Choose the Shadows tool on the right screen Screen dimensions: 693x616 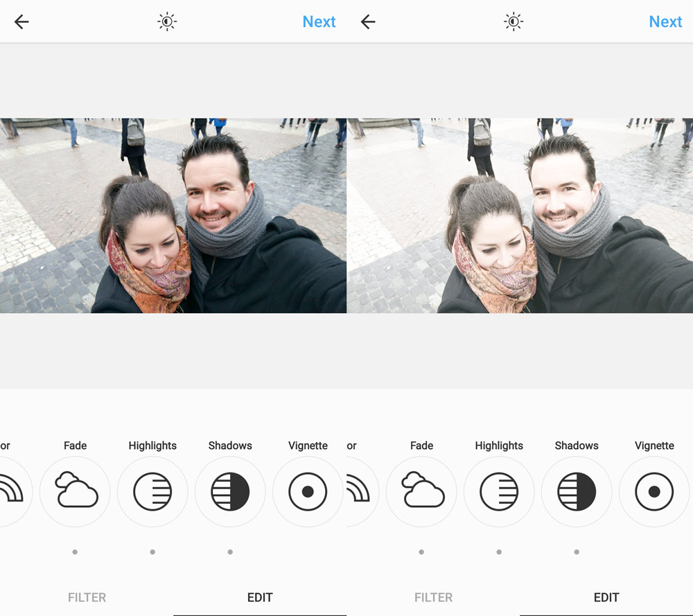click(577, 491)
